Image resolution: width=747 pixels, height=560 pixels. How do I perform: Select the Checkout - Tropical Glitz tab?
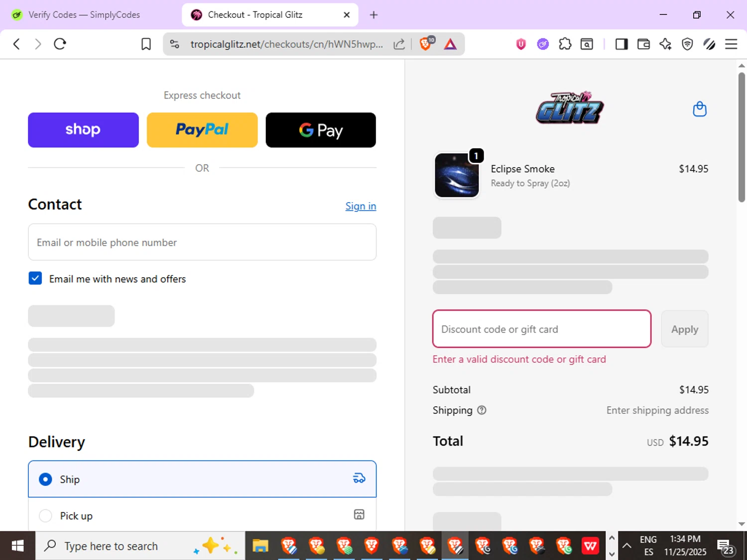pos(255,15)
